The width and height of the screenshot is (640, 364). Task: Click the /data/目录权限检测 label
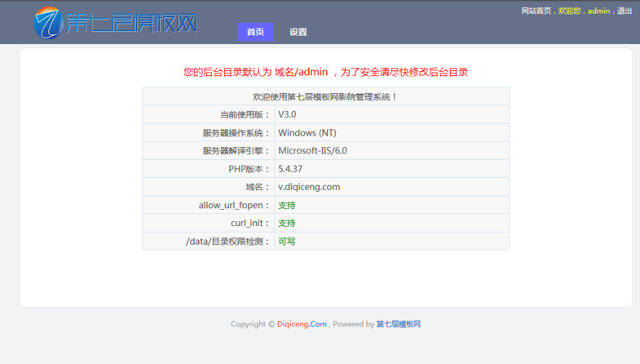[x=228, y=242]
